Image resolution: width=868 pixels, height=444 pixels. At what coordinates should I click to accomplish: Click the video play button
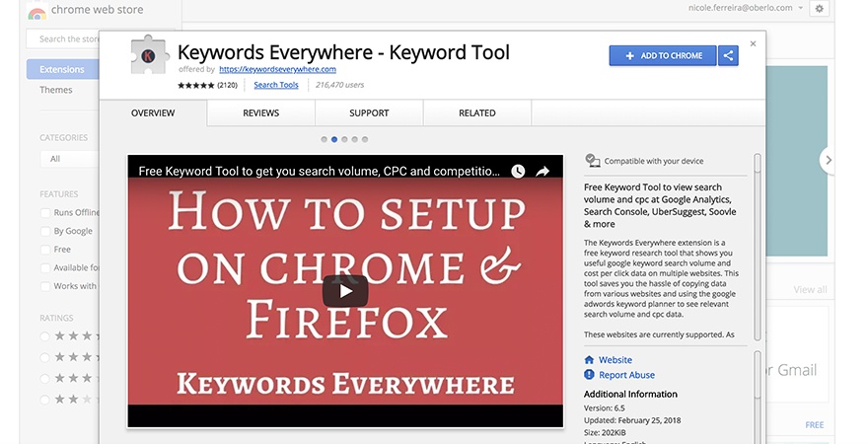point(345,290)
